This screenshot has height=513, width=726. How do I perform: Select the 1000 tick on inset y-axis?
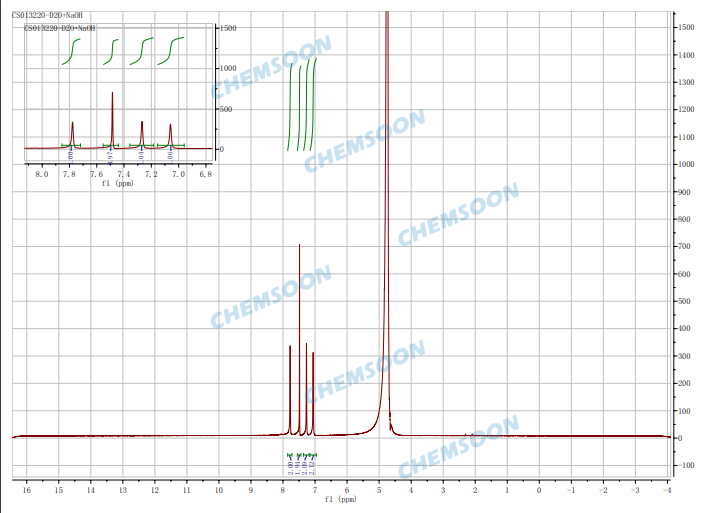tap(227, 68)
